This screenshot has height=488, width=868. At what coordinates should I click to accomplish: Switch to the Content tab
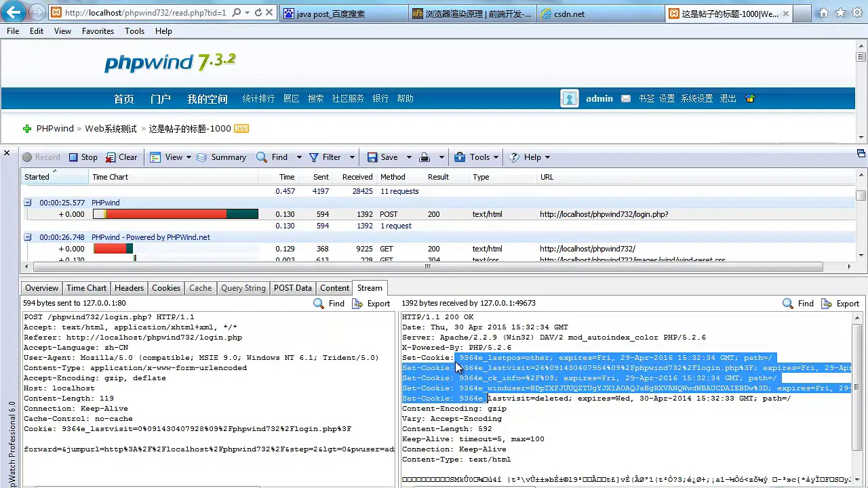335,288
